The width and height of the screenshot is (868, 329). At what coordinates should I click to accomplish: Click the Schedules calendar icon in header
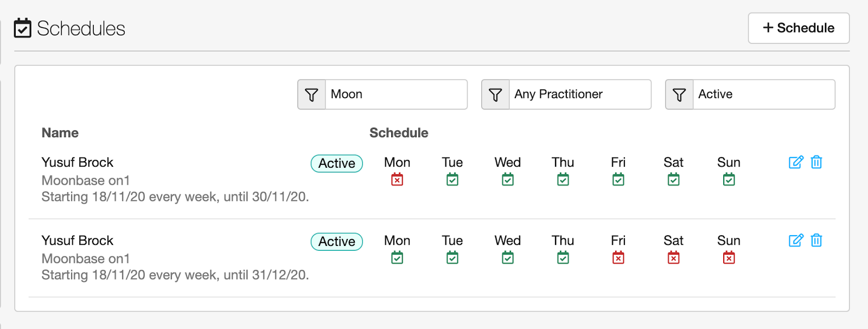(x=23, y=28)
